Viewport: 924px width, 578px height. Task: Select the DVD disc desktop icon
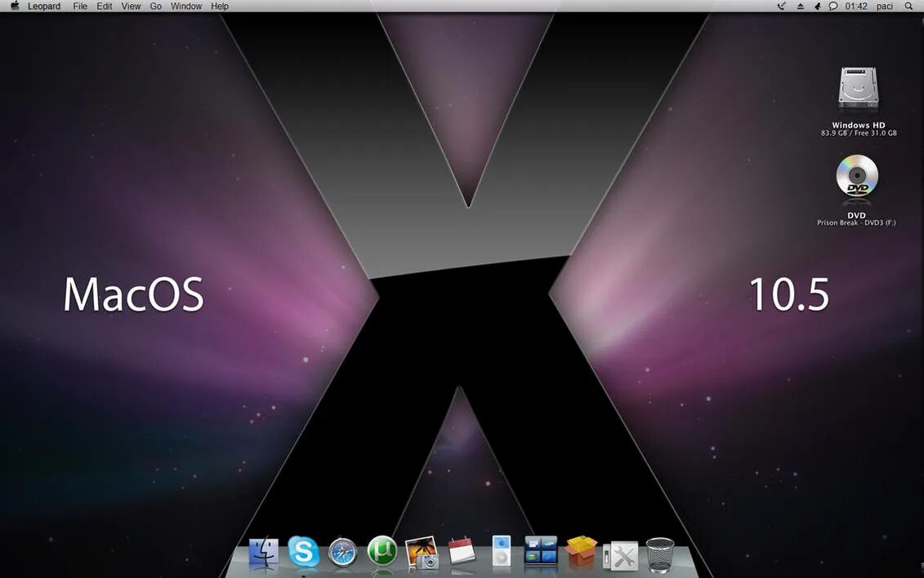tap(857, 177)
